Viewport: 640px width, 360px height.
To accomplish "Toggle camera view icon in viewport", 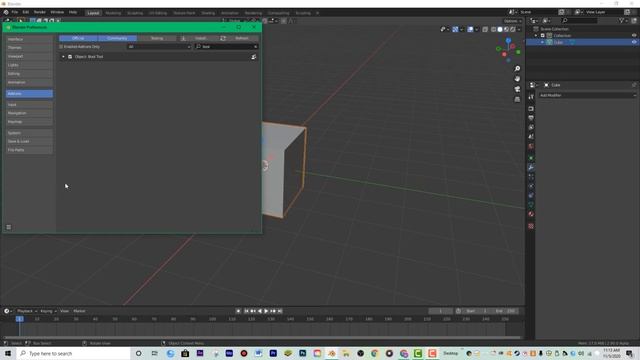I will (x=517, y=89).
